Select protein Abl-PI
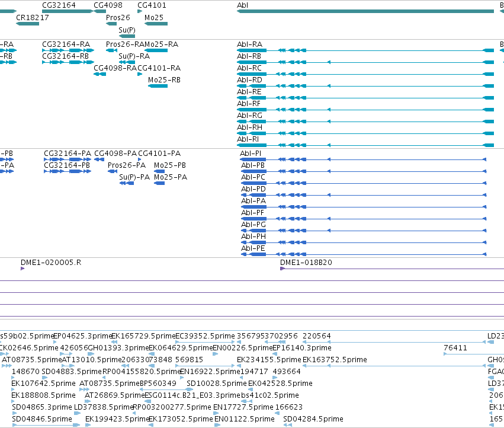The image size is (504, 428). [x=363, y=159]
